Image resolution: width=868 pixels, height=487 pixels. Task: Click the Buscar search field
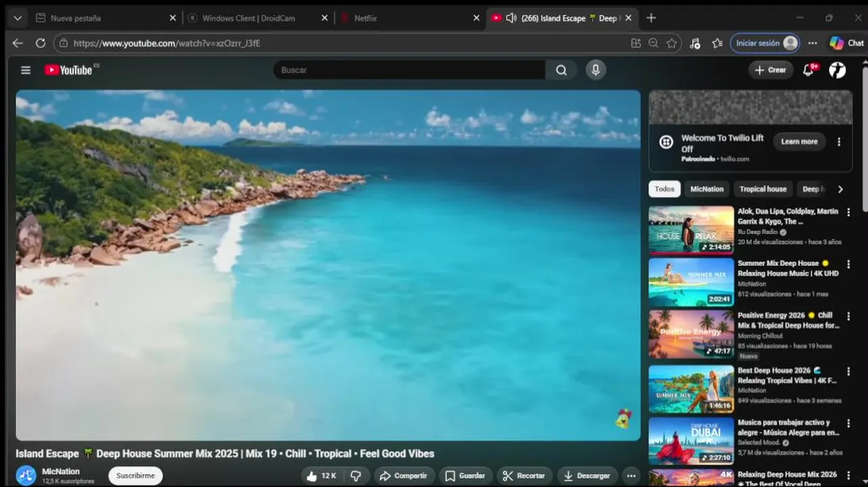tap(409, 70)
